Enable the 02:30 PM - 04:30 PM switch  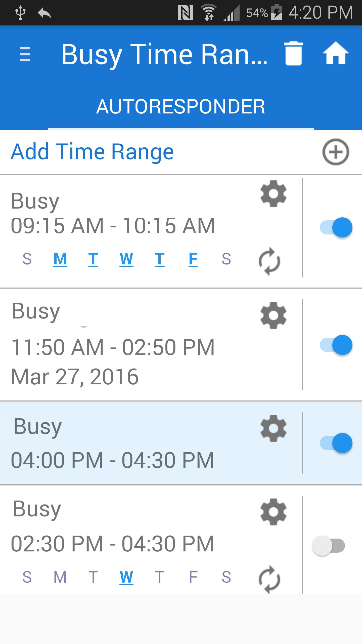pyautogui.click(x=328, y=546)
